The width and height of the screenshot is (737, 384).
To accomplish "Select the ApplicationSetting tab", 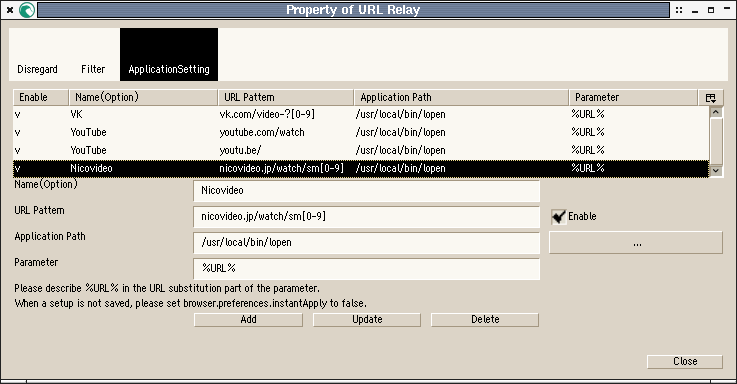I will click(x=169, y=55).
